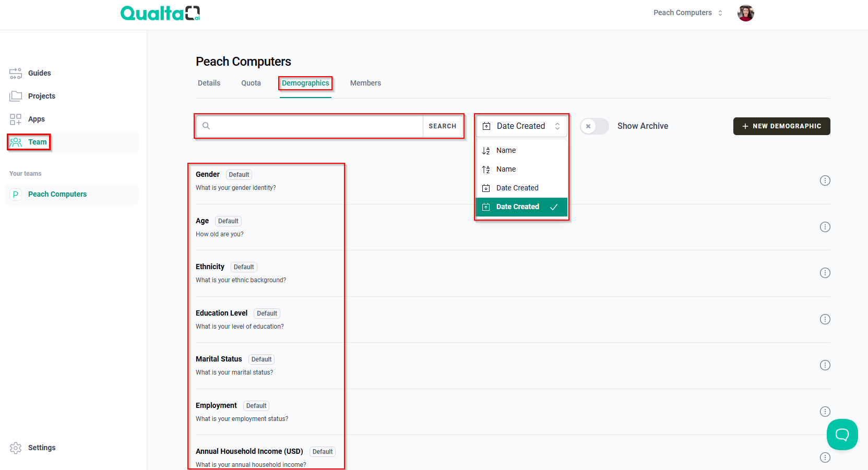Click the Gender demographic title
Image resolution: width=868 pixels, height=470 pixels.
point(208,174)
